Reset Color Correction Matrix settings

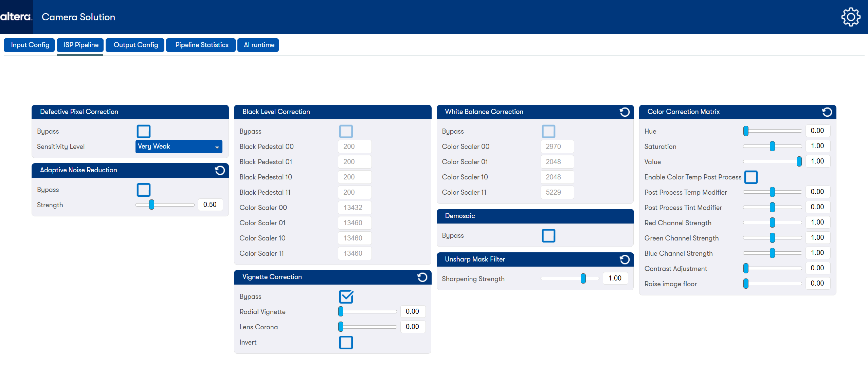click(827, 112)
